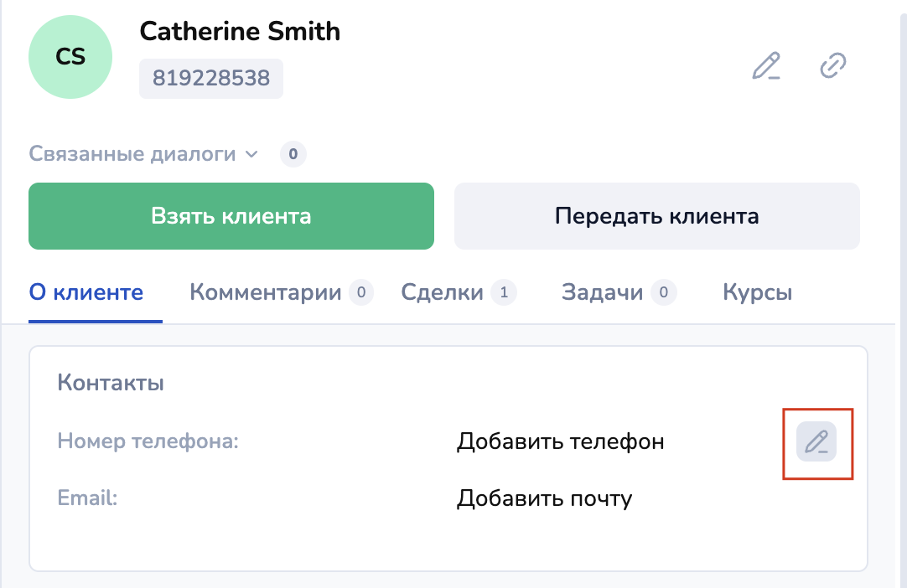Click the Добавить телефон link
Viewport: 907px width, 588px height.
(560, 441)
